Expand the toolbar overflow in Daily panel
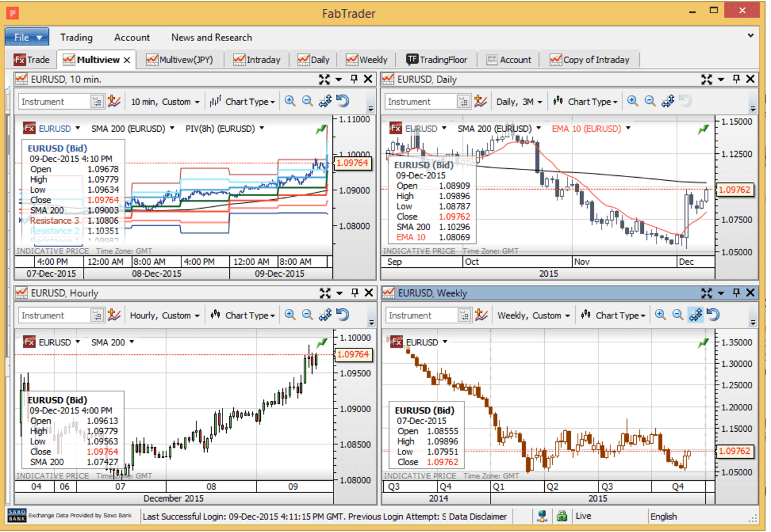The height and width of the screenshot is (532, 771). (753, 109)
